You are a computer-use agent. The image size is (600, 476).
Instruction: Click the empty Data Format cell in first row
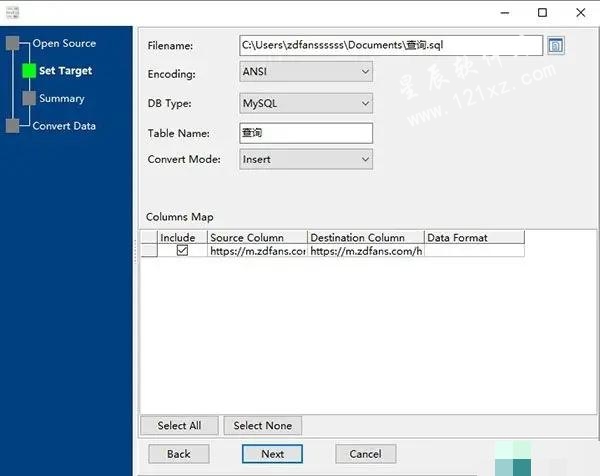click(x=474, y=251)
